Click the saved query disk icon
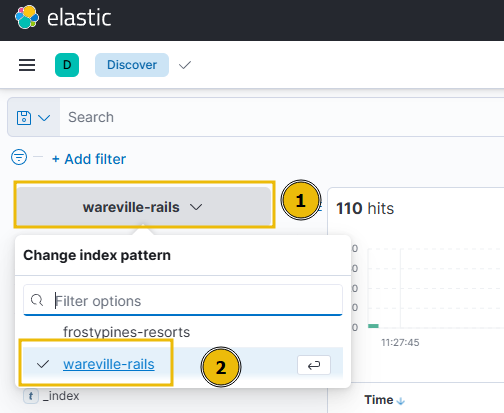Image resolution: width=504 pixels, height=413 pixels. (x=24, y=118)
